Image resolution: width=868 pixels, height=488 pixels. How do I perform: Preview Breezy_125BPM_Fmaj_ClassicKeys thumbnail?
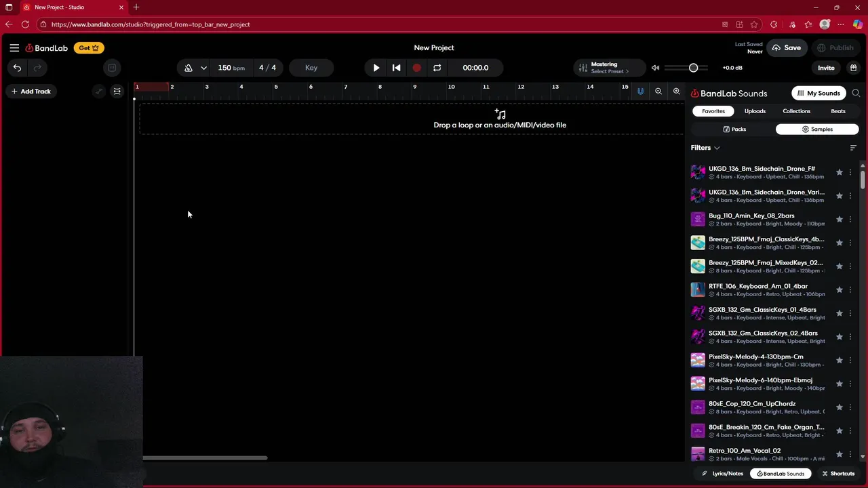point(698,243)
